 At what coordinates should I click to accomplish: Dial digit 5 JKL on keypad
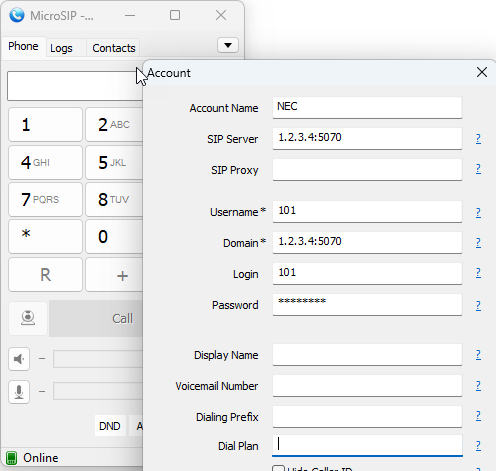pyautogui.click(x=114, y=162)
